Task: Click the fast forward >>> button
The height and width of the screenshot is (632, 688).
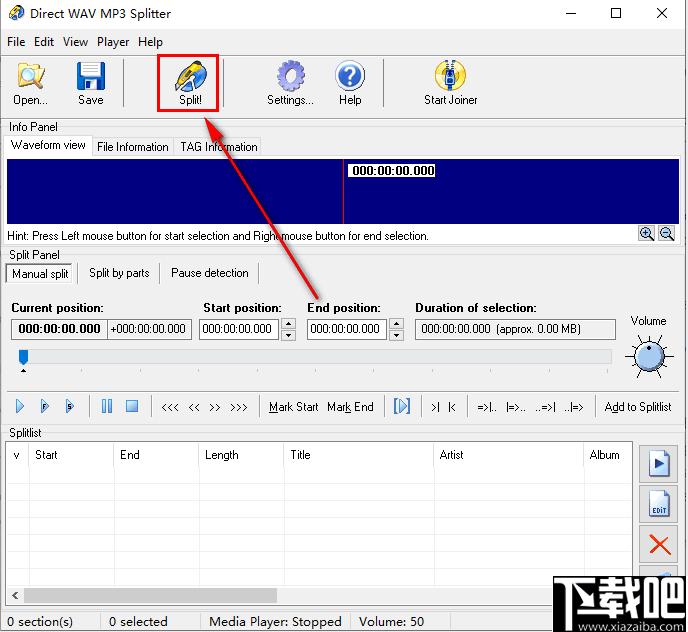Action: tap(239, 407)
